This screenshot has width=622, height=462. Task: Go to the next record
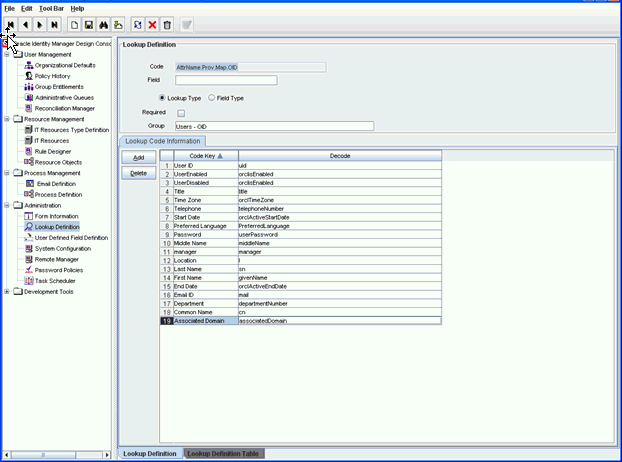point(40,25)
